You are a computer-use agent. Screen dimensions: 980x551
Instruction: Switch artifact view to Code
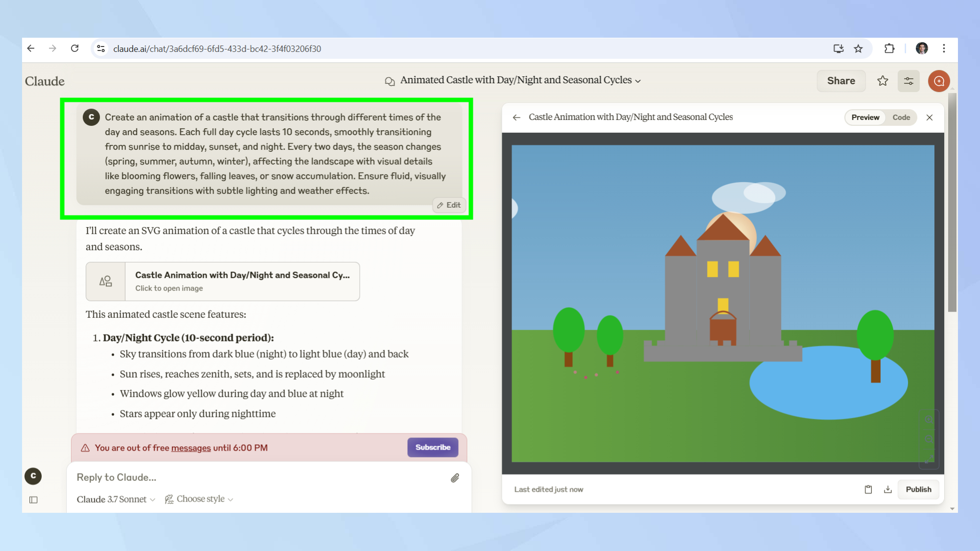[x=901, y=118]
